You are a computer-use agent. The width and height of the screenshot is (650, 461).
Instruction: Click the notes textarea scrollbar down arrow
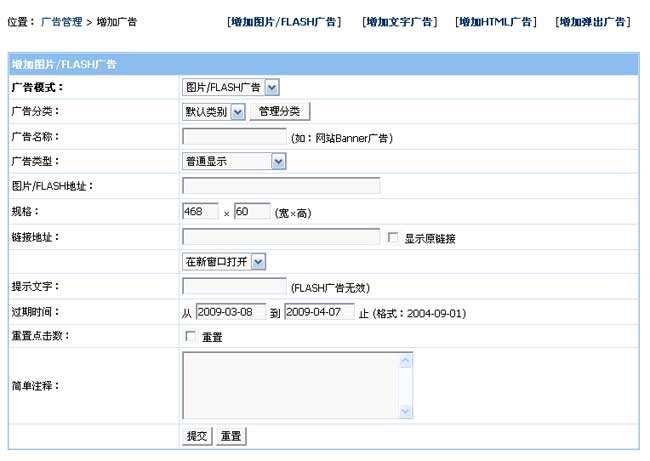pyautogui.click(x=406, y=411)
